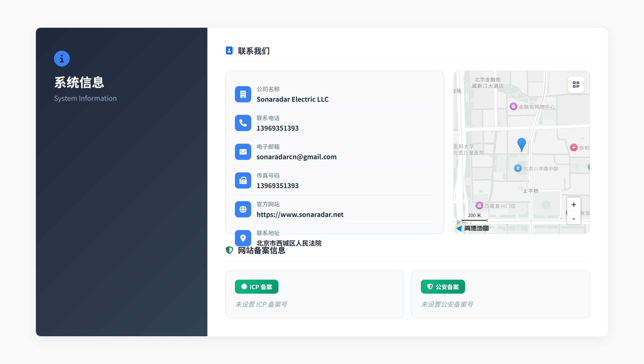Image resolution: width=644 pixels, height=364 pixels.
Task: Click the contact card icon next to 联系我们
Action: click(x=229, y=51)
